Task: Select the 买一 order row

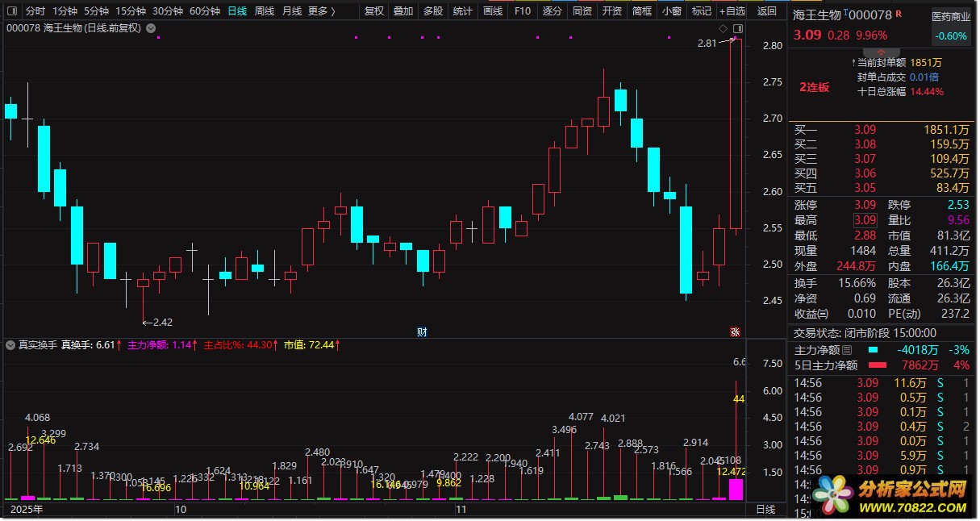Action: (882, 130)
